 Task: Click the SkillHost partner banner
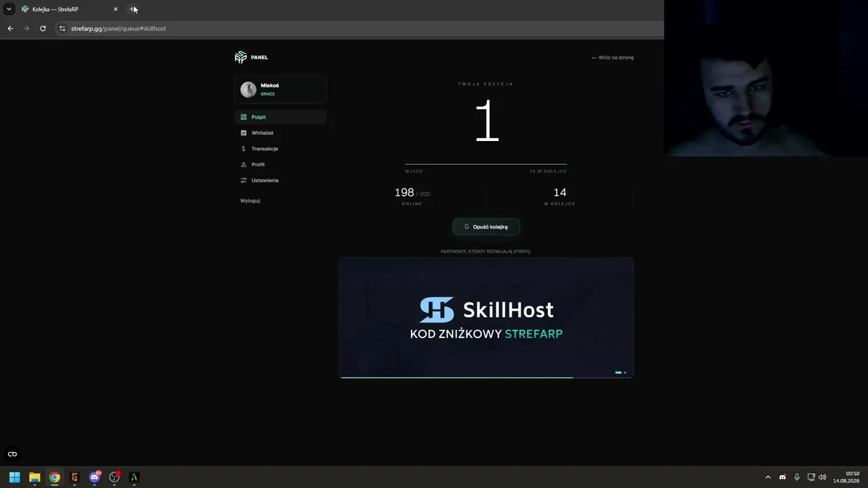486,318
